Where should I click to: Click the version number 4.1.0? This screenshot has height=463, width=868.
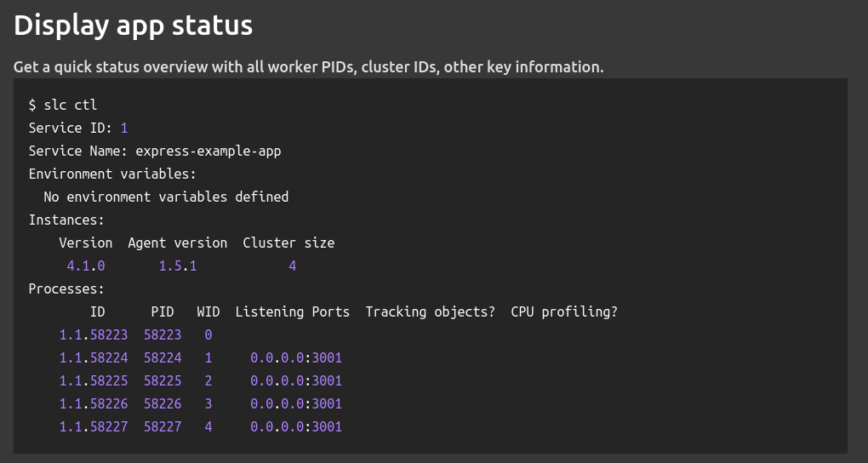tap(86, 266)
